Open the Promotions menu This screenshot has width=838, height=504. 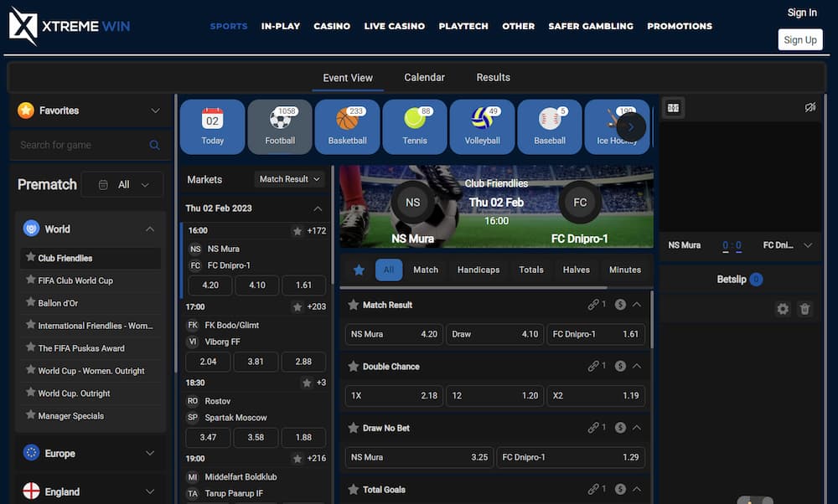[680, 26]
